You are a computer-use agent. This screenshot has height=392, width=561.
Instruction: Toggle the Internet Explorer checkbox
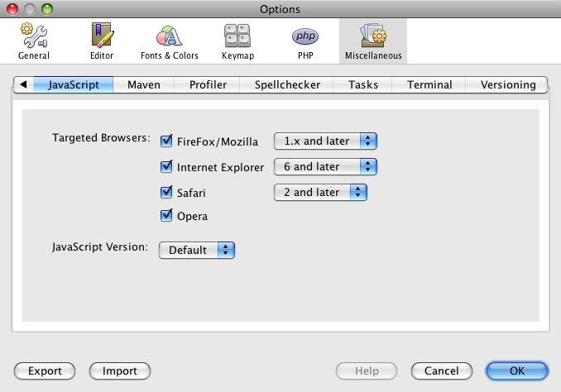[x=166, y=167]
